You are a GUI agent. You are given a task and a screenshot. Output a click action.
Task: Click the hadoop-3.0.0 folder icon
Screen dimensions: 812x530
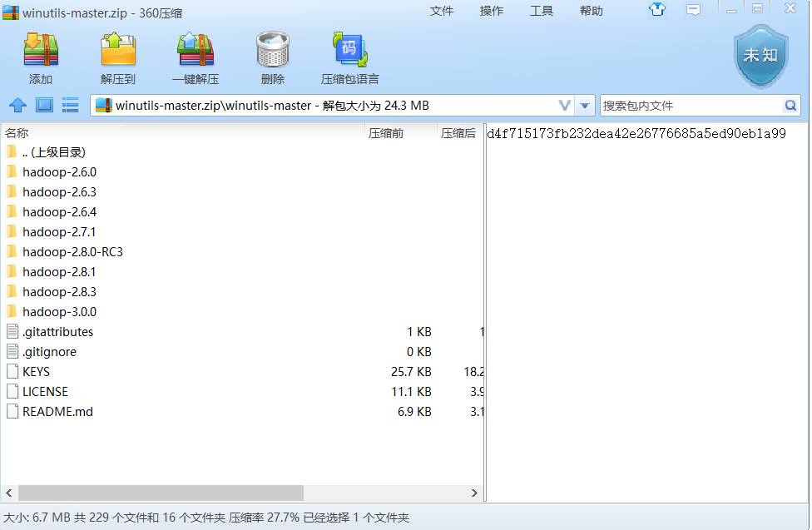pos(12,311)
